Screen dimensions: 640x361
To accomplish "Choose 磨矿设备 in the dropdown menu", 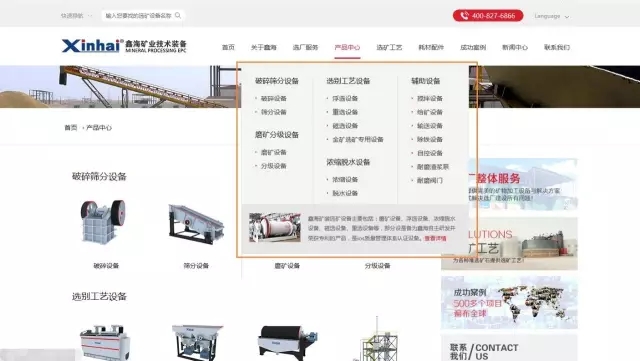I will point(273,152).
